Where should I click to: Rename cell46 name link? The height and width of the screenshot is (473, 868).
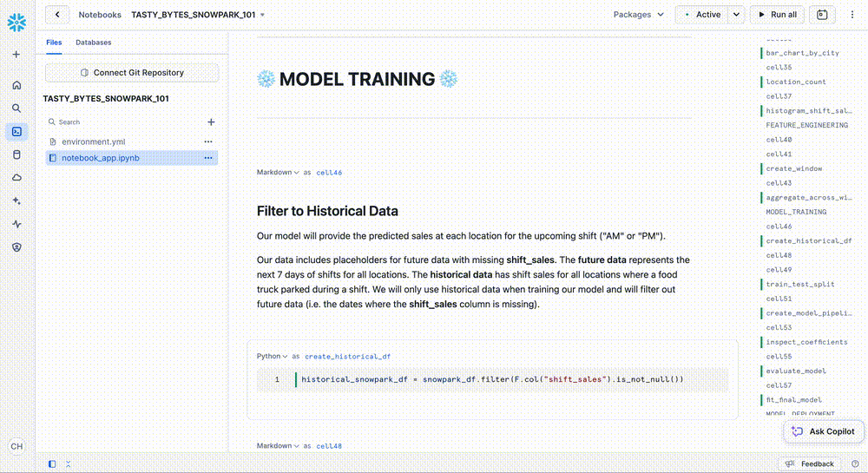(329, 173)
